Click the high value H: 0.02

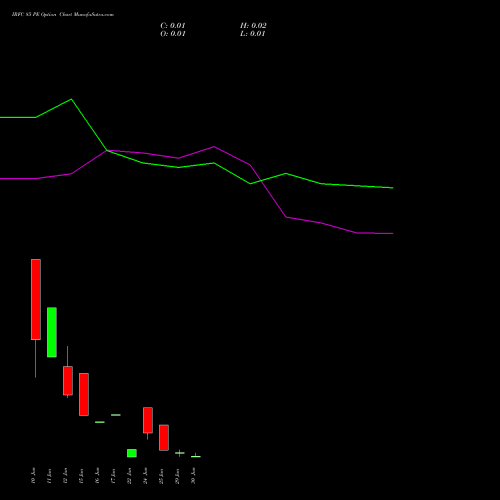click(253, 26)
